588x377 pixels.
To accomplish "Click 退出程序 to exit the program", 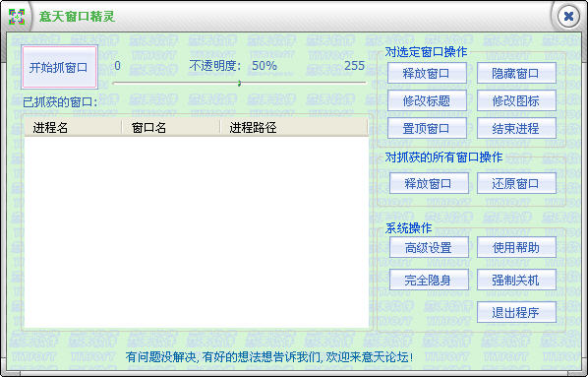I will (516, 312).
